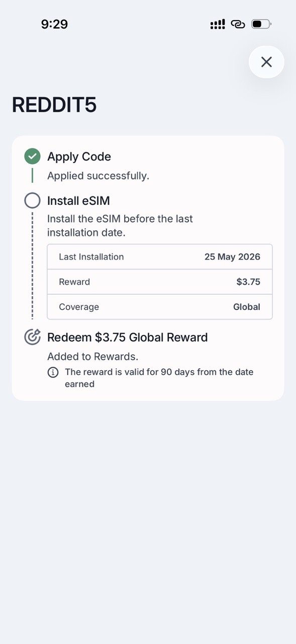Viewport: 296px width, 644px height.
Task: Tap the REDDIT5 promo code title
Action: tap(54, 105)
